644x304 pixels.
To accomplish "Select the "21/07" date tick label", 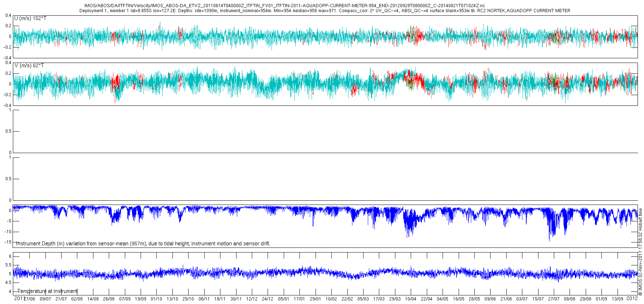I will pyautogui.click(x=61, y=299).
